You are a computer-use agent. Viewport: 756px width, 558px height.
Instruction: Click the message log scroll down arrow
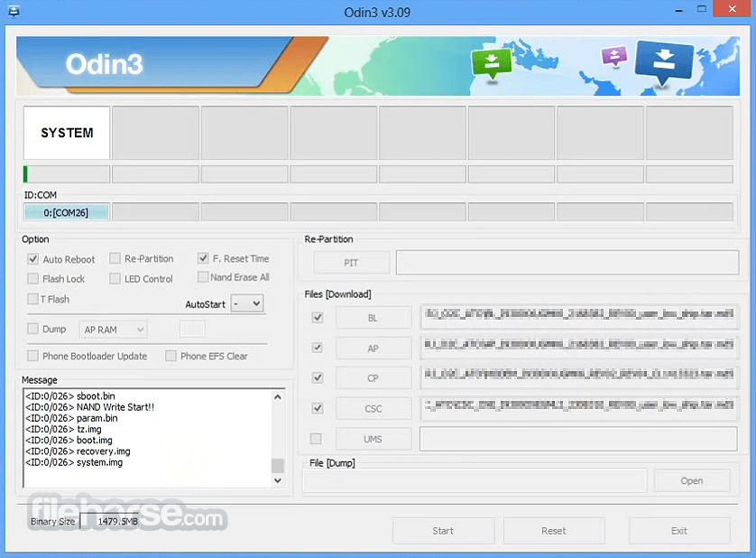point(278,480)
